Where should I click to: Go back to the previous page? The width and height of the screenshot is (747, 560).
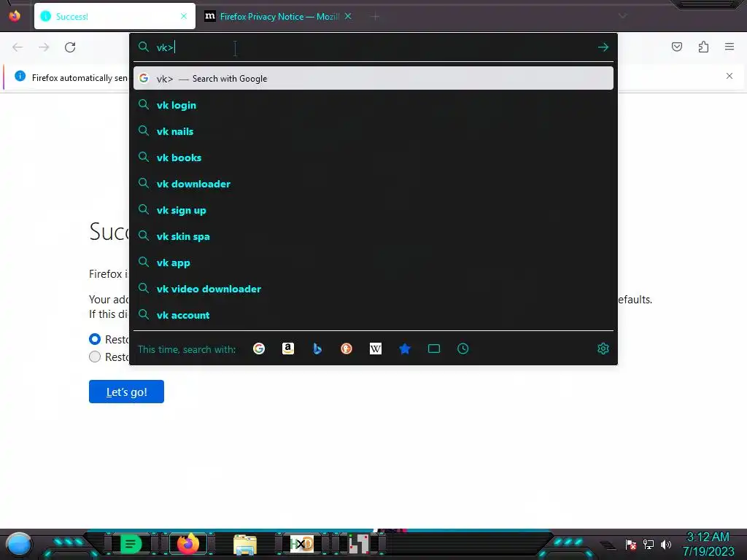point(18,47)
